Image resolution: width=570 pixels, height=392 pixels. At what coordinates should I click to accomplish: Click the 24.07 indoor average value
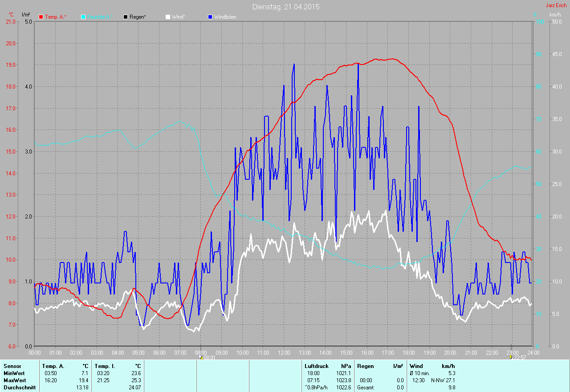click(134, 388)
